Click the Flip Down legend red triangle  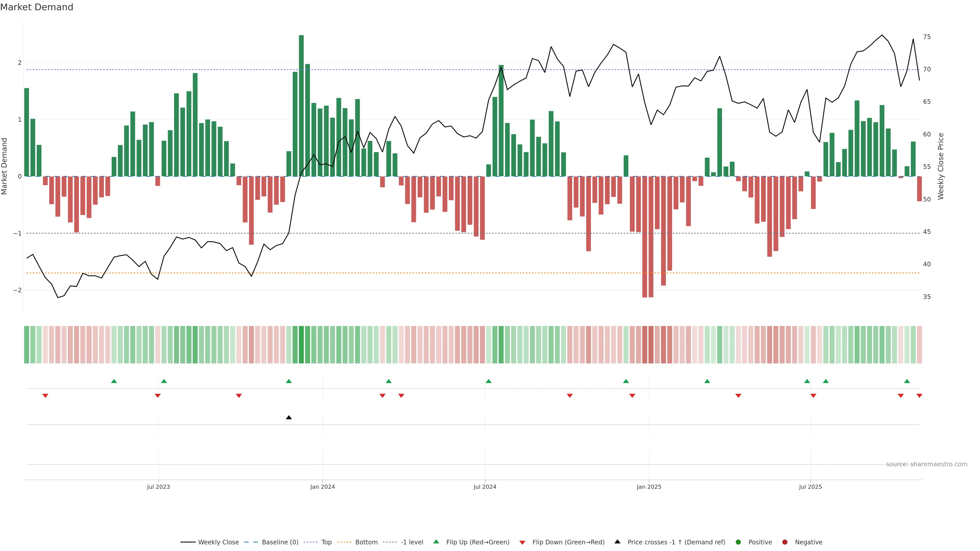tap(522, 542)
